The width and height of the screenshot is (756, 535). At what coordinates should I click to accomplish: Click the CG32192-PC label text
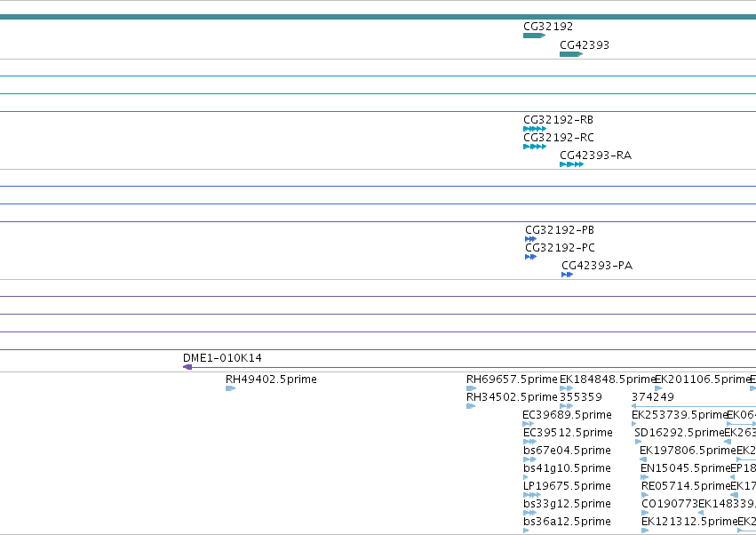pyautogui.click(x=560, y=248)
